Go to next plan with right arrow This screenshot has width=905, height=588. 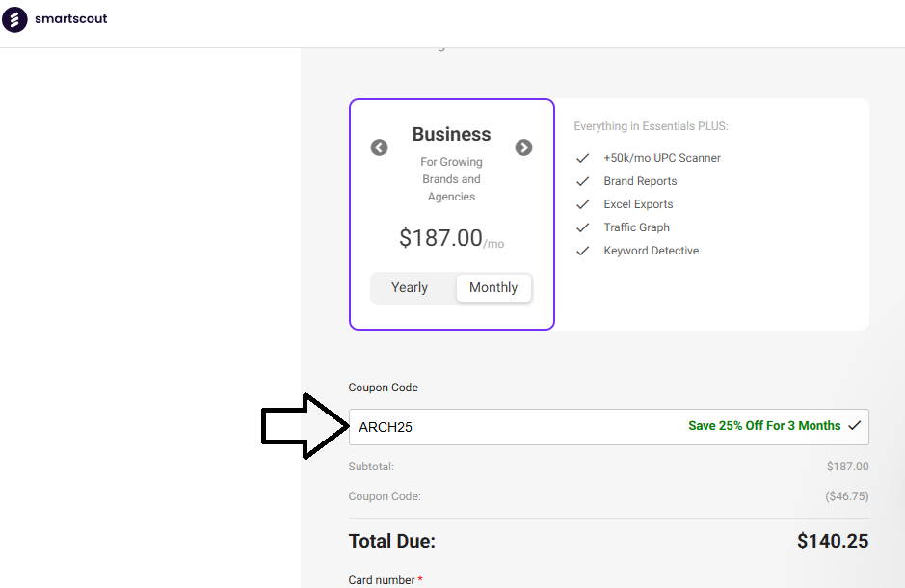tap(523, 147)
